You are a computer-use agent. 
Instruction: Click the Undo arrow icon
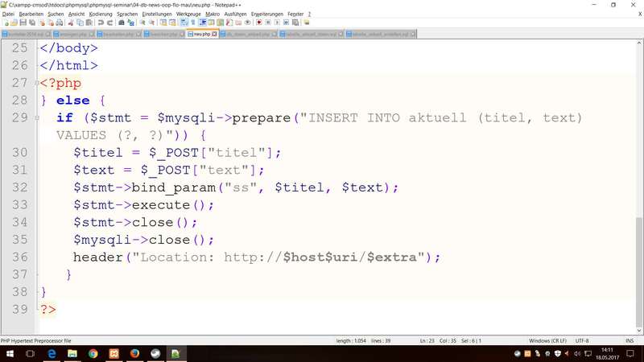[x=101, y=23]
